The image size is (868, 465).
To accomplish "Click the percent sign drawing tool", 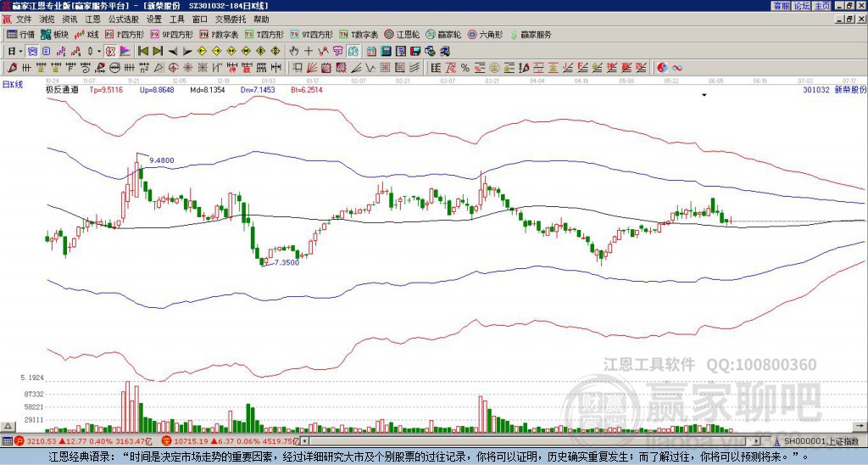I will [x=465, y=68].
